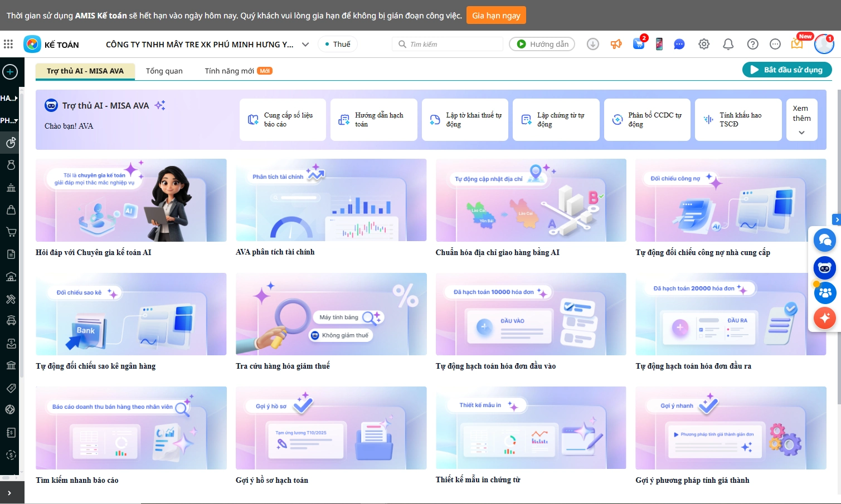Click the add plus icon in sidebar
841x504 pixels.
tap(10, 72)
